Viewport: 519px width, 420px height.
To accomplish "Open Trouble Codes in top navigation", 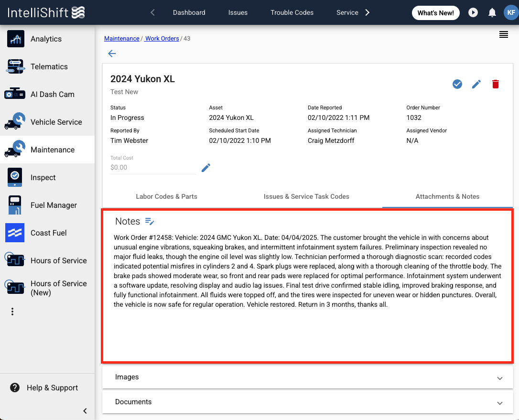I will click(x=292, y=12).
